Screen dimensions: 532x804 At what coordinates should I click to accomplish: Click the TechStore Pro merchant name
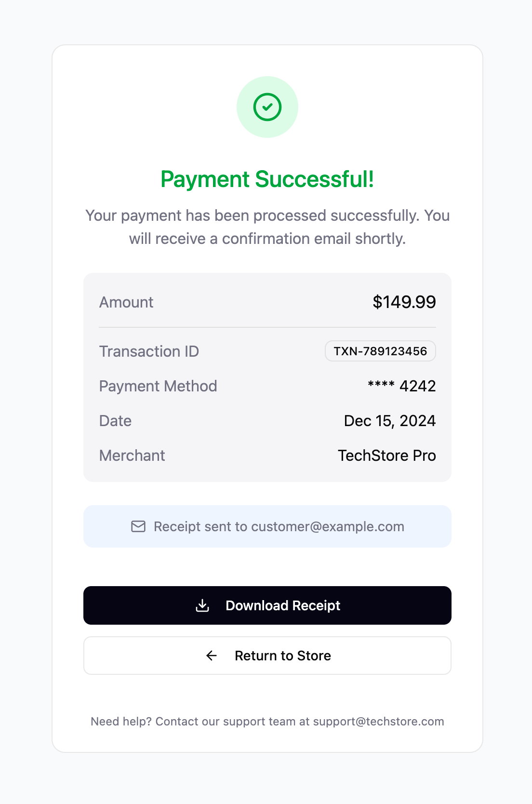point(386,456)
